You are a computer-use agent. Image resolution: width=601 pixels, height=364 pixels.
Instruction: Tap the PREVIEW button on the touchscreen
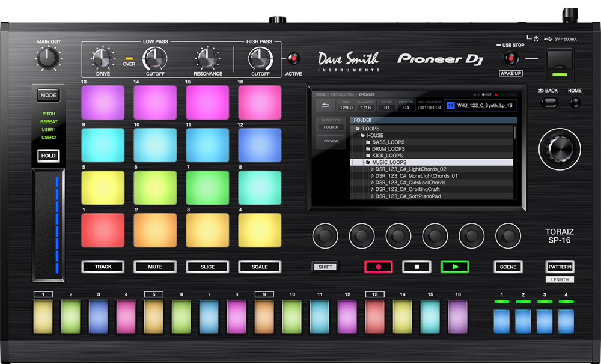click(331, 141)
